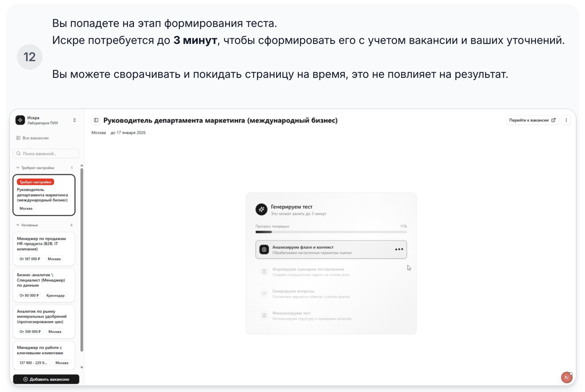Click the Поиск вакансий search field
This screenshot has width=585, height=392.
pos(46,154)
